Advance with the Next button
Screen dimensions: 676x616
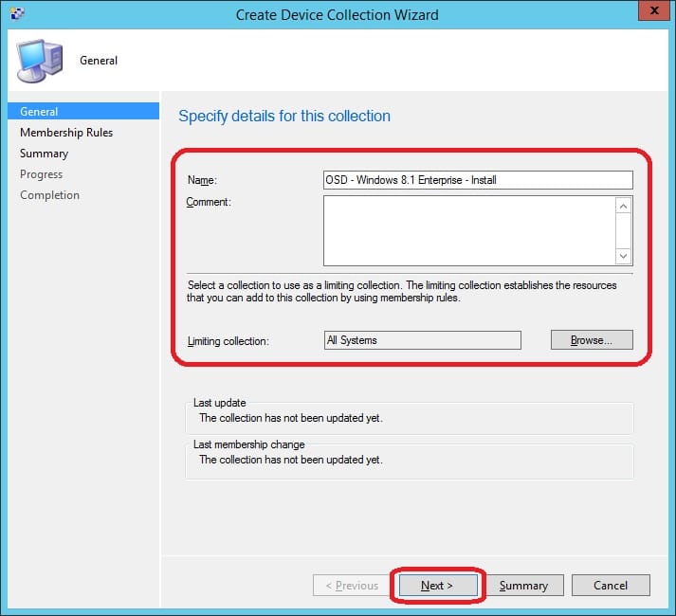[437, 586]
